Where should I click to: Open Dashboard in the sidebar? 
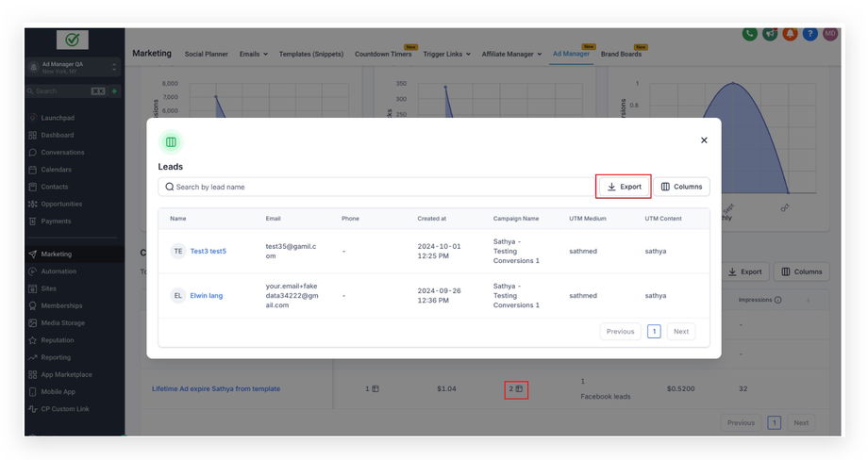click(x=57, y=135)
